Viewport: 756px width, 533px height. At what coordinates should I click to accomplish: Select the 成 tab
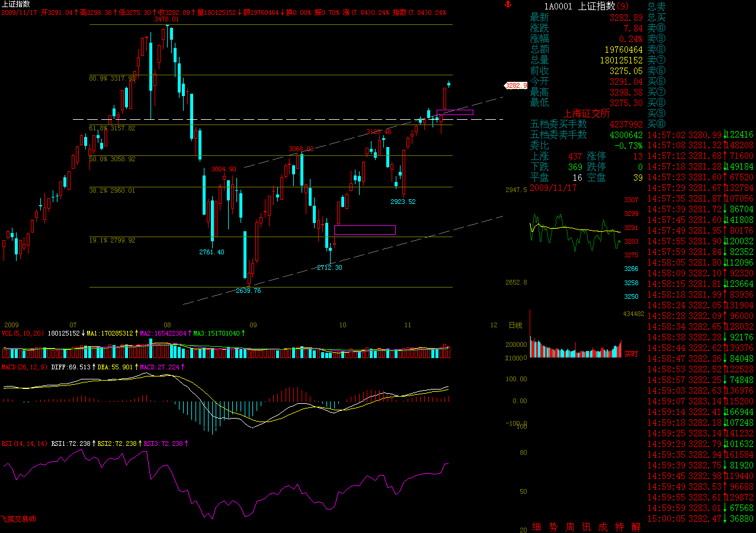pyautogui.click(x=603, y=527)
